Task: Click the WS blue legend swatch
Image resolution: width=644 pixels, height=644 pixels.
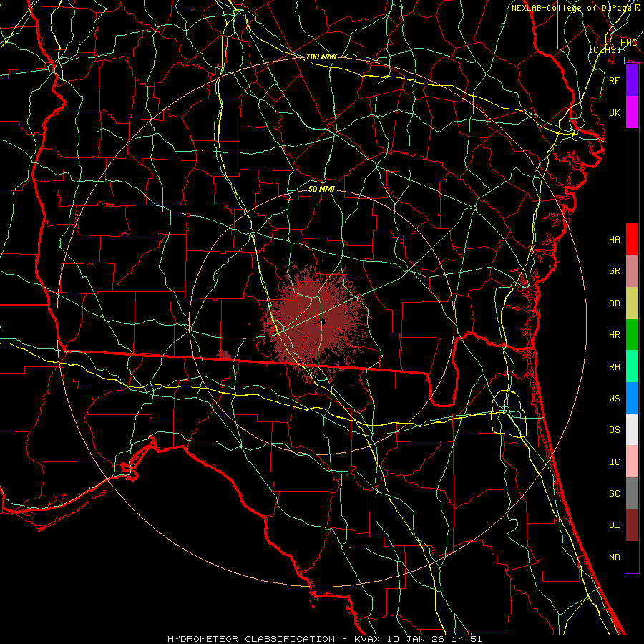Action: point(632,398)
